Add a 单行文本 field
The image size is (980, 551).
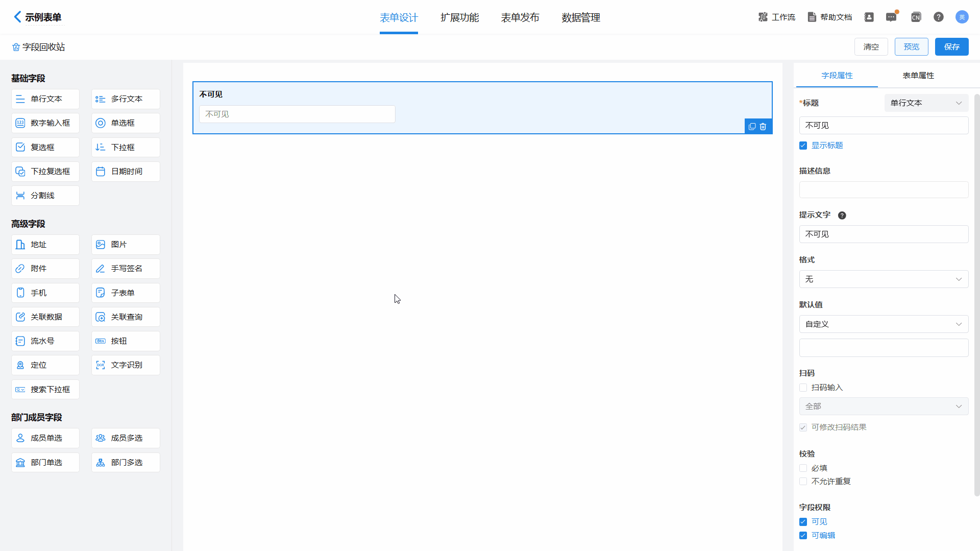[45, 99]
